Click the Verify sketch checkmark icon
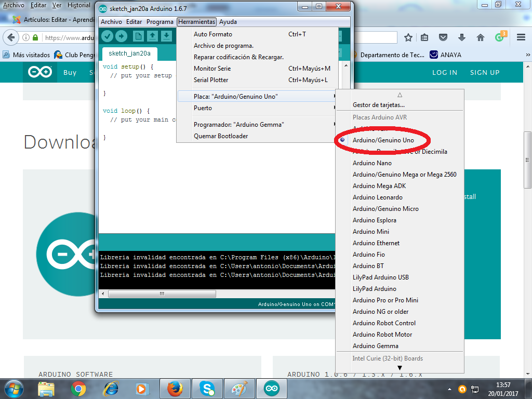532x399 pixels. (x=107, y=36)
